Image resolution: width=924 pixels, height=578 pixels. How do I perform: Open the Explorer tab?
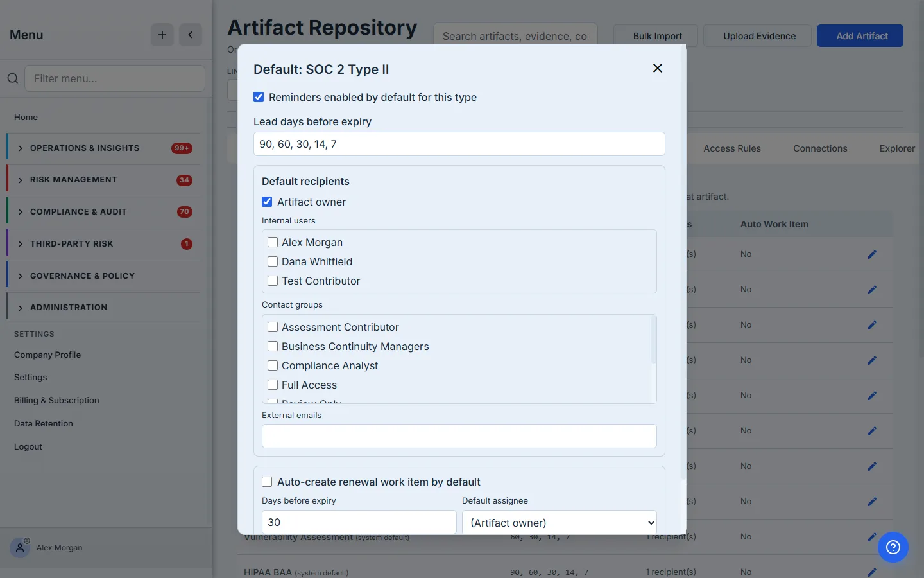point(897,148)
